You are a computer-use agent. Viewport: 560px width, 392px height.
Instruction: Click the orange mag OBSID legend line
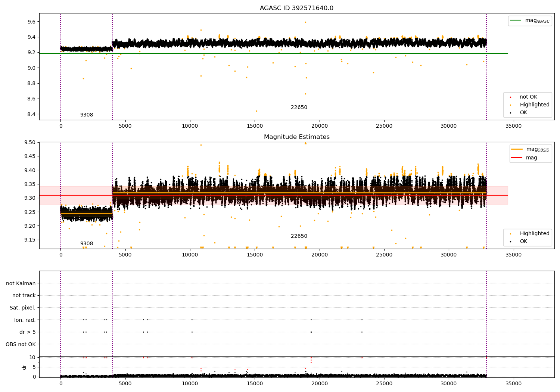pyautogui.click(x=517, y=149)
